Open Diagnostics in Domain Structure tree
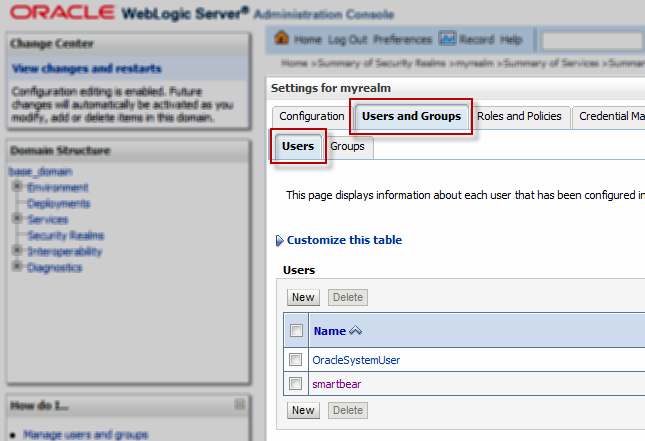 coord(55,268)
